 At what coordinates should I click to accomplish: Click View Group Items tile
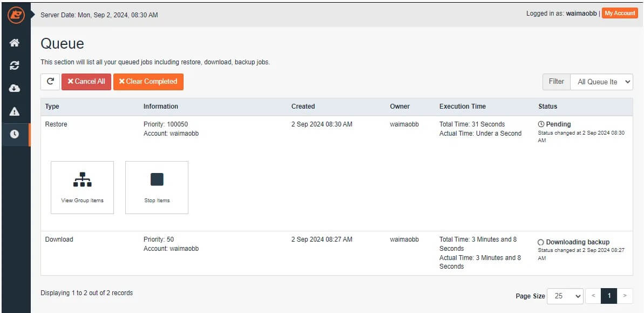tap(82, 187)
